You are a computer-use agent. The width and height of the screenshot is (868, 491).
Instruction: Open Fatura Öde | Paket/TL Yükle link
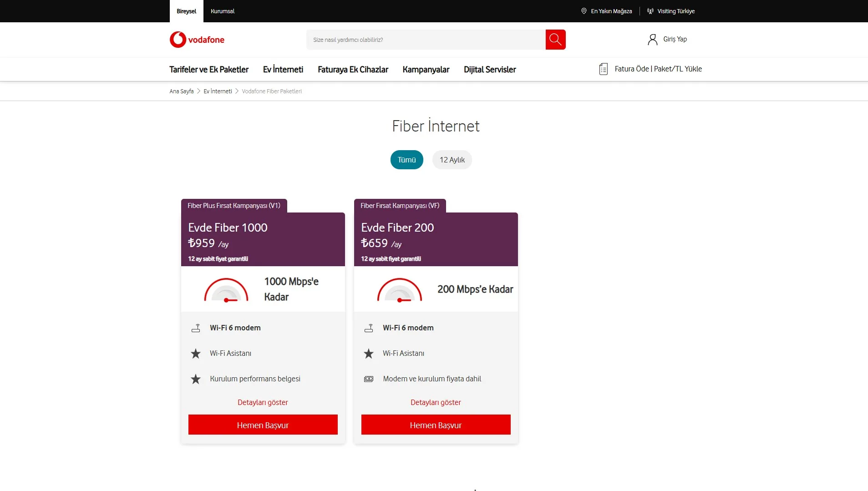click(658, 69)
